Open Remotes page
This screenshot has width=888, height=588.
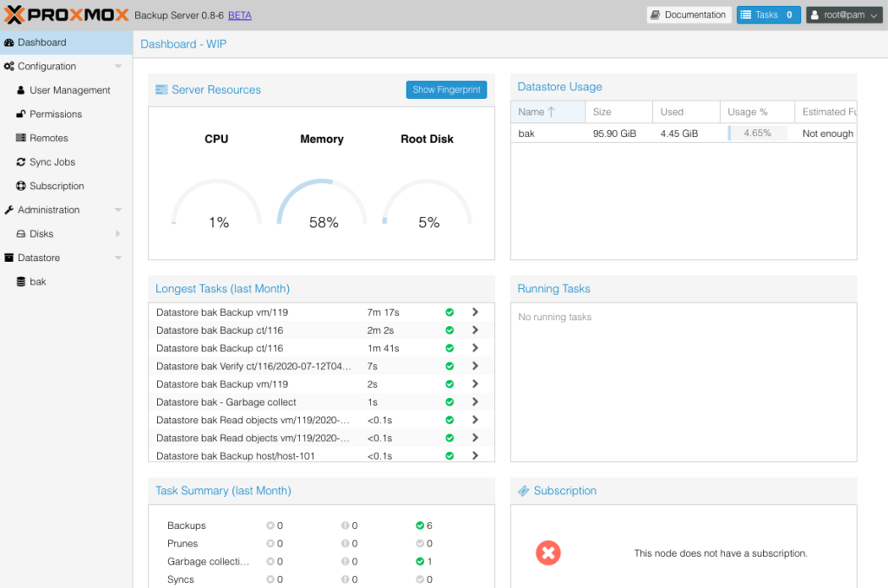[49, 138]
